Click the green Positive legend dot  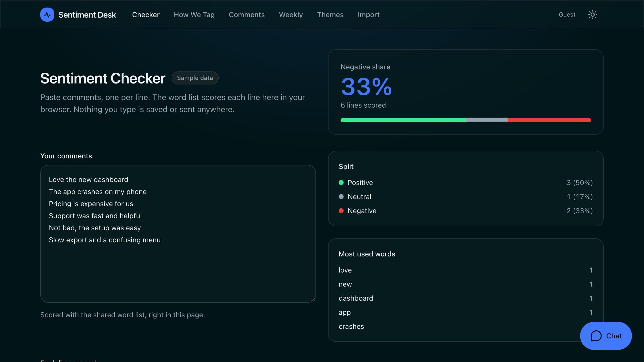point(341,183)
